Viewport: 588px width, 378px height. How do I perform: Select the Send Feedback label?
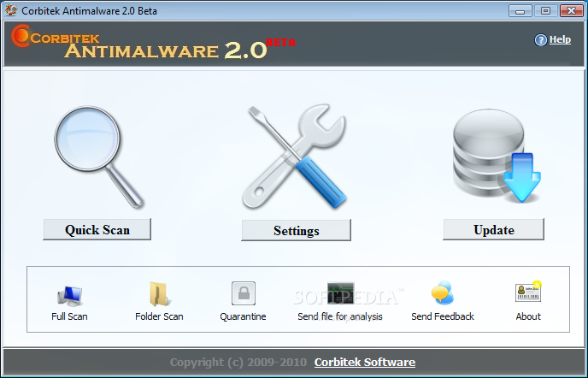443,316
